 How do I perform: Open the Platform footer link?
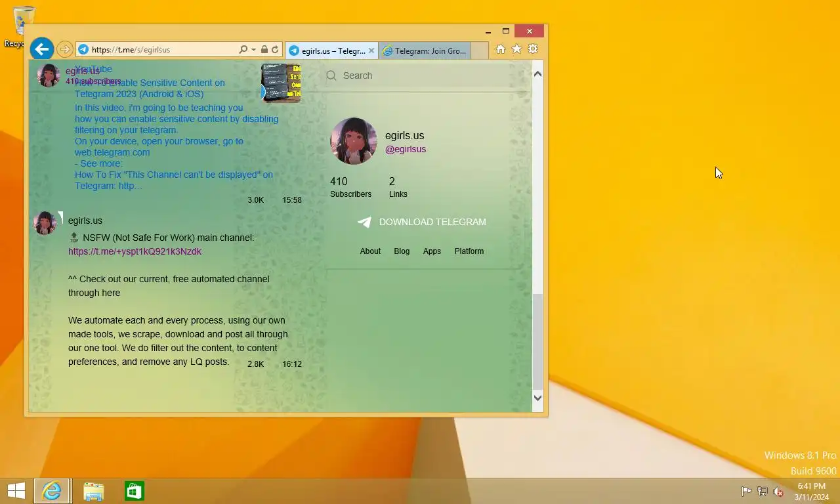pyautogui.click(x=469, y=251)
